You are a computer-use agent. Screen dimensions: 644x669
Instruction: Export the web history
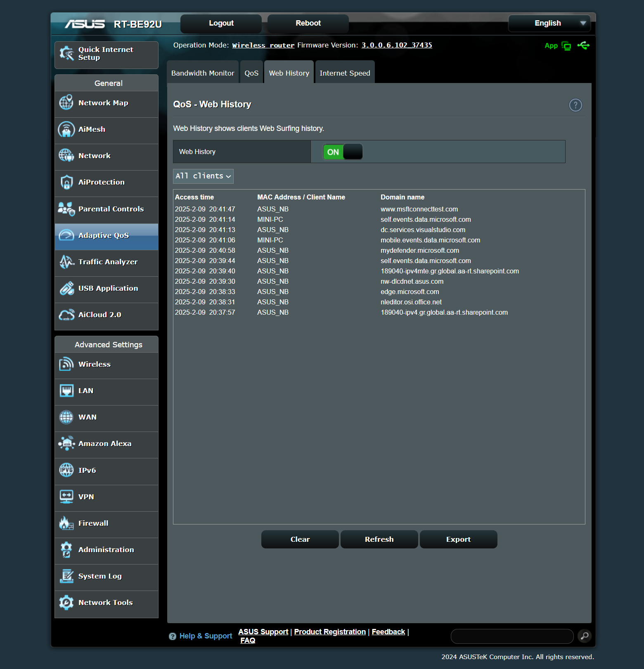click(x=459, y=539)
